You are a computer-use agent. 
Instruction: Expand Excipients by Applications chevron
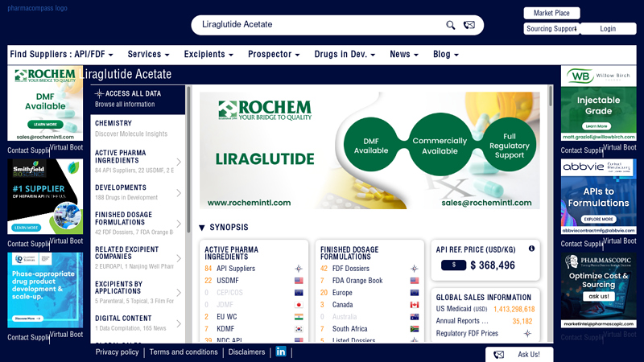point(179,293)
